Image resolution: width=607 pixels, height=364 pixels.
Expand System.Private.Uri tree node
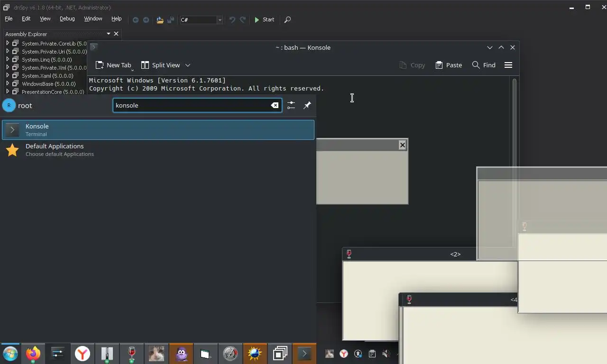click(x=8, y=51)
